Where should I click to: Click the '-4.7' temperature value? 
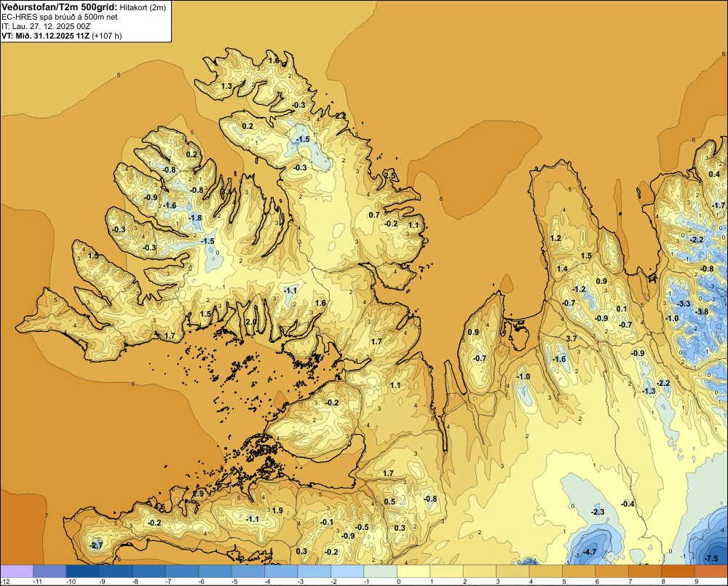590,552
